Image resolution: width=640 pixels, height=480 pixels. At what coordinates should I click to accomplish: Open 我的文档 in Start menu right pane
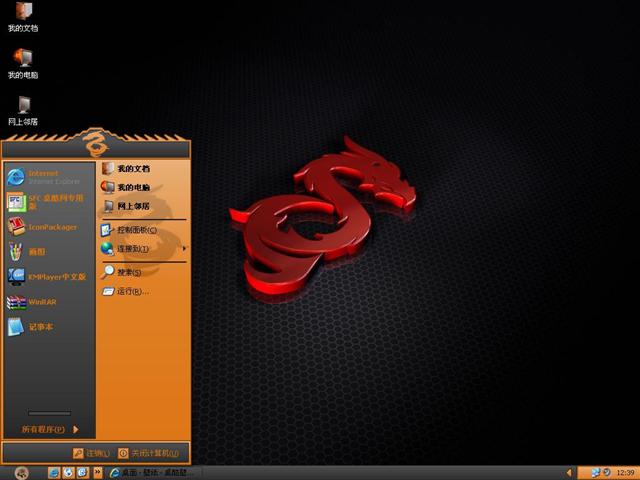click(144, 168)
